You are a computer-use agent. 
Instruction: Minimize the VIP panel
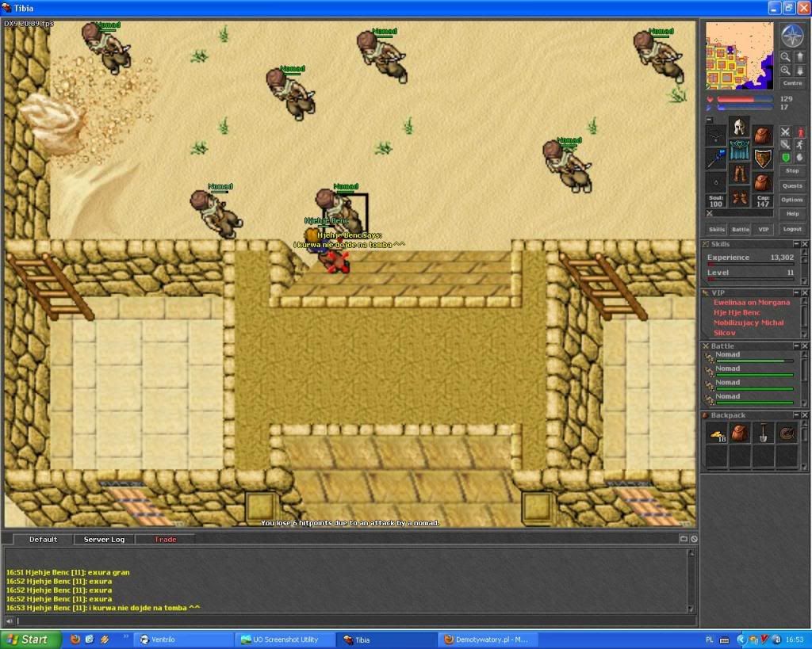(796, 293)
